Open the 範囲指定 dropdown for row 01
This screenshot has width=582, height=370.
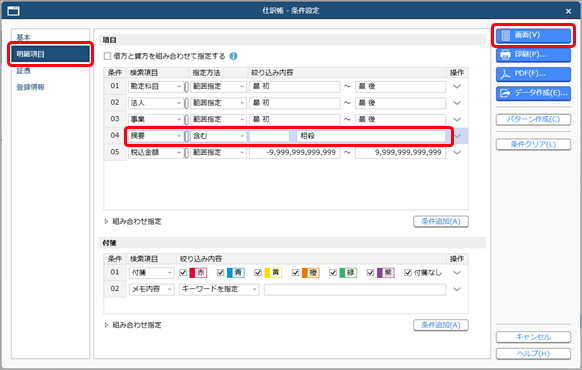pos(218,86)
